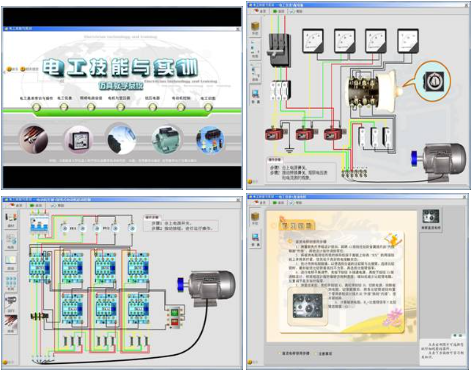Image resolution: width=474 pixels, height=373 pixels.
Task: Click the first panel meter next to the knife switch
Action: (x=313, y=41)
